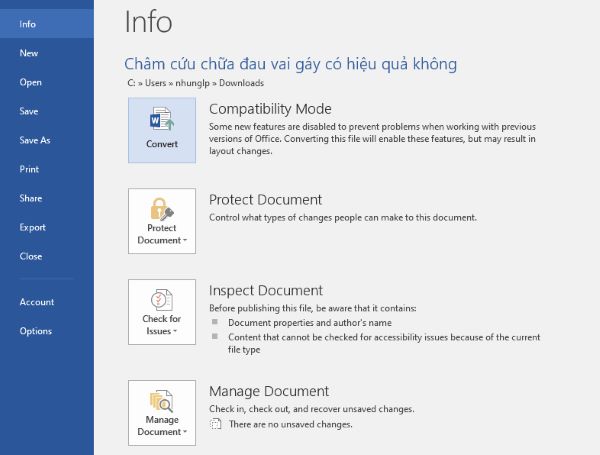Select Export from the backstage menu
Image resolution: width=600 pixels, height=455 pixels.
[x=33, y=227]
